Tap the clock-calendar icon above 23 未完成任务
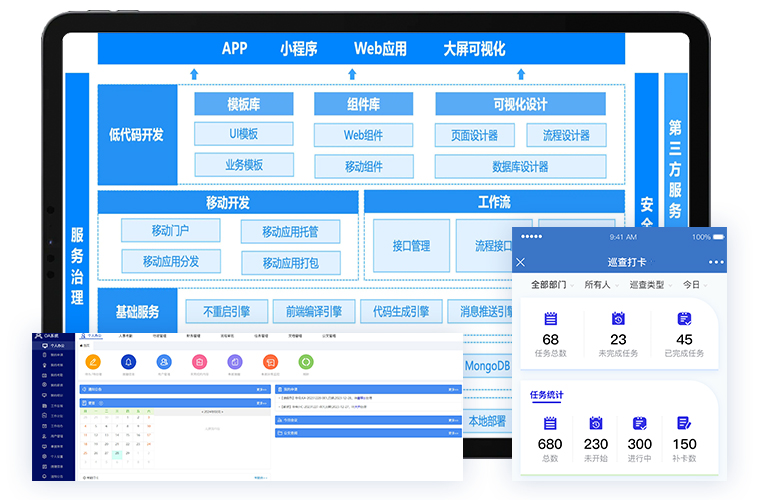Viewport: 760px width, 500px height. point(618,318)
